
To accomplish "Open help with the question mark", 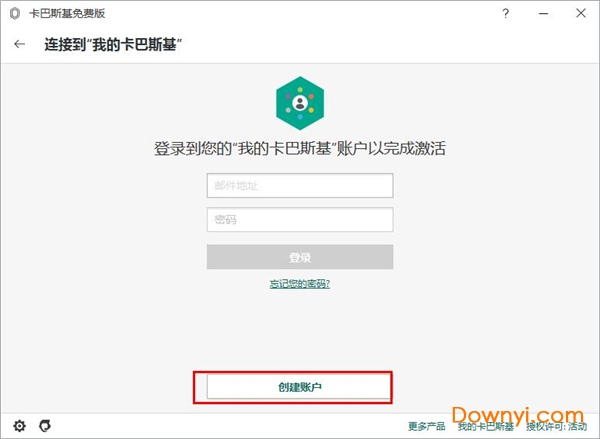I will click(505, 13).
